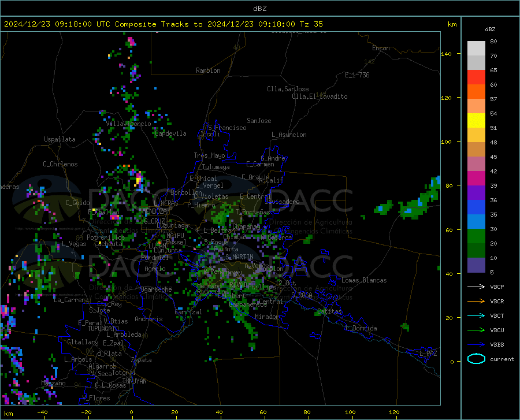The image size is (520, 420).
Task: Click the 'Ramblon' map label
Action: [208, 70]
